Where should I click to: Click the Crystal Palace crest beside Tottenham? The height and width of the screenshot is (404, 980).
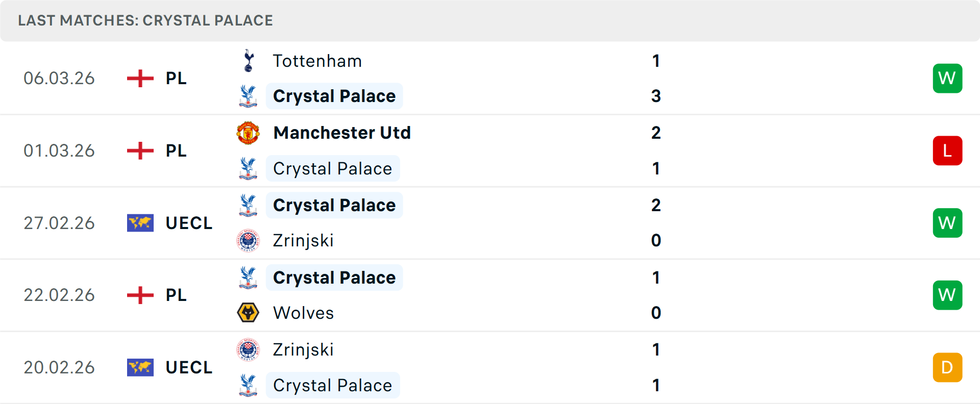coord(248,96)
